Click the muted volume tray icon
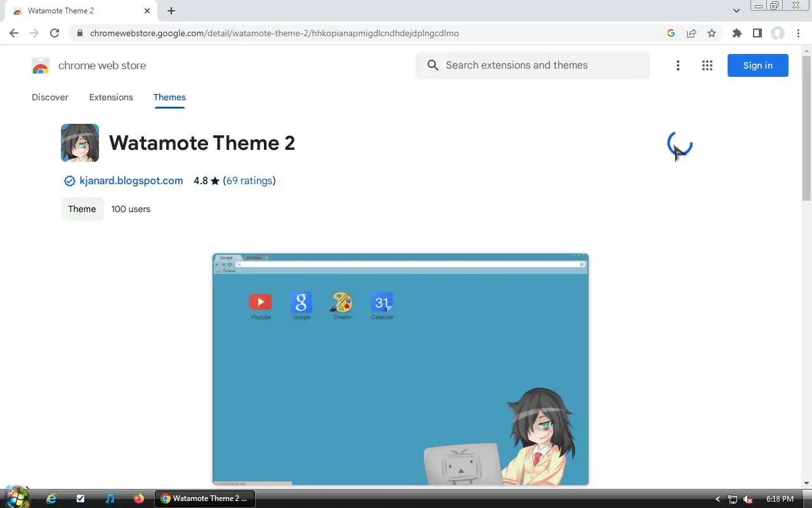The height and width of the screenshot is (508, 812). pos(748,499)
